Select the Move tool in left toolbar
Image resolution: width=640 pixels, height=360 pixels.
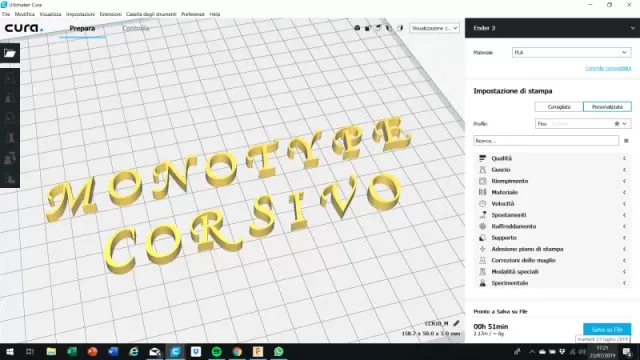pyautogui.click(x=10, y=79)
